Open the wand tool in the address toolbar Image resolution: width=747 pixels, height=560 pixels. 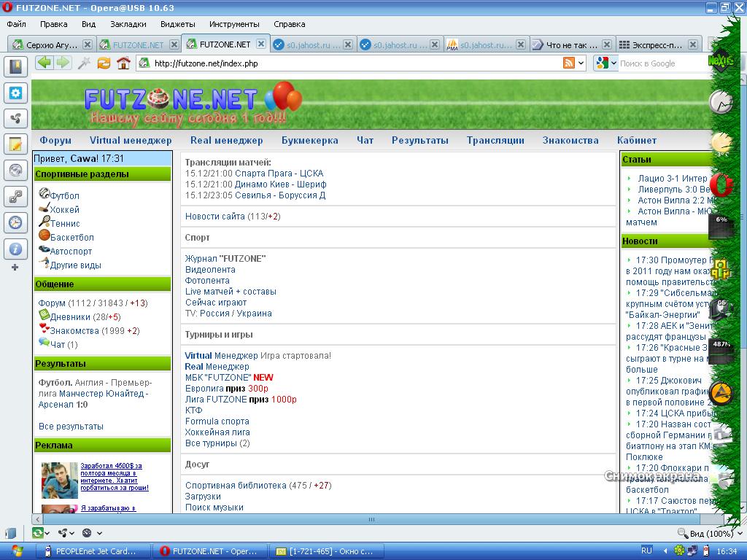[84, 63]
